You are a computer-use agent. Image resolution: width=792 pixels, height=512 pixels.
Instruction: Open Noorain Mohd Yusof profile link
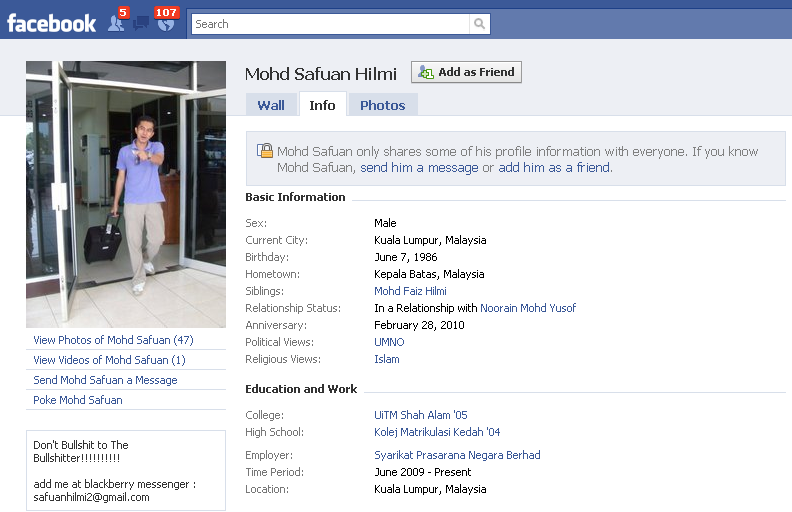(528, 308)
